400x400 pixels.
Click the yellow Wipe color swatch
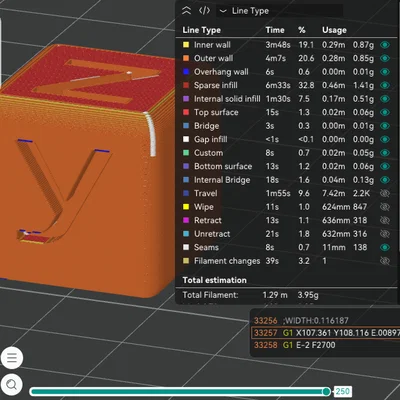click(186, 207)
